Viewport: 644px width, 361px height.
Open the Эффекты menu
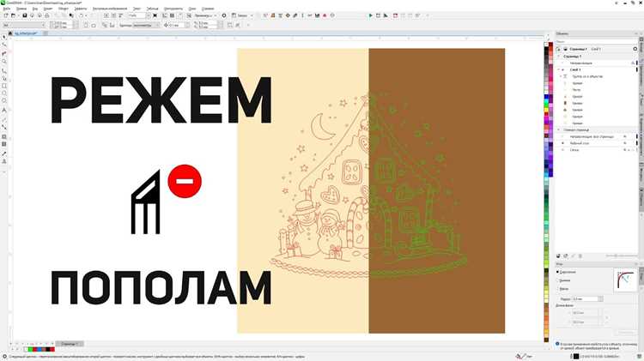click(x=81, y=9)
